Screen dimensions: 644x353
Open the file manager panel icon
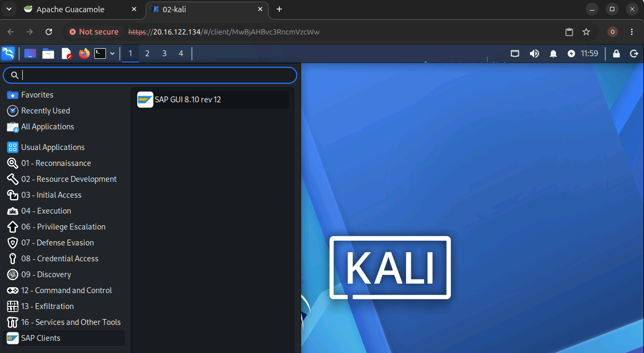point(48,54)
